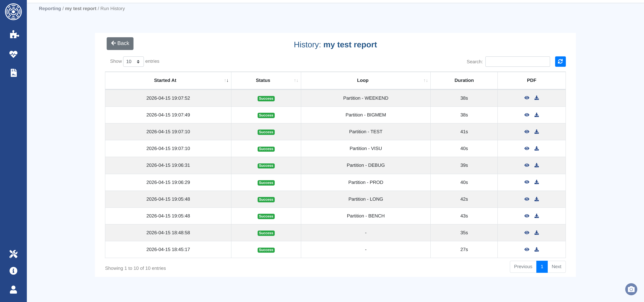
Task: Download the Partition - WEEKEND PDF
Action: (536, 98)
